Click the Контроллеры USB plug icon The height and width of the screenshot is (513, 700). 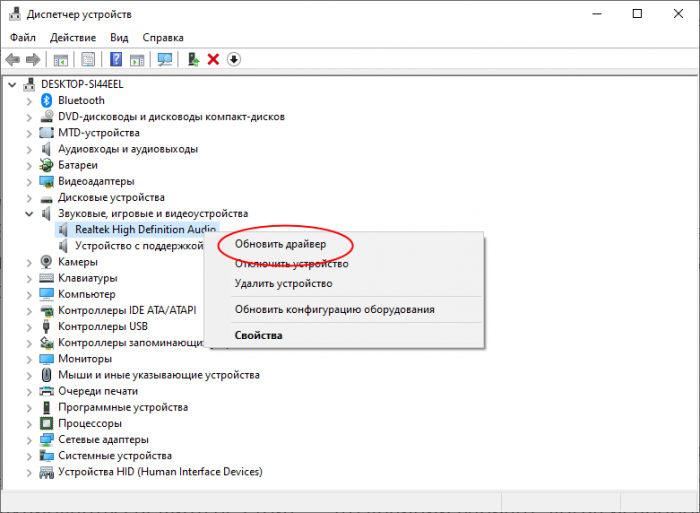pos(46,326)
